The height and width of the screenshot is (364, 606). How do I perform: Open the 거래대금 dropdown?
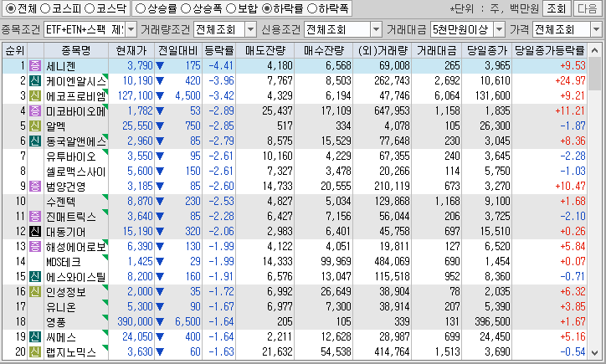(500, 29)
